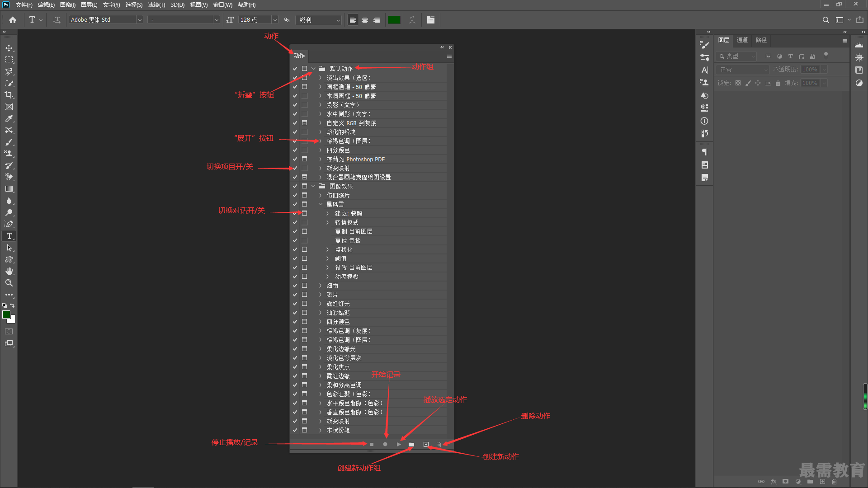Expand the 点状化 step

coord(328,249)
